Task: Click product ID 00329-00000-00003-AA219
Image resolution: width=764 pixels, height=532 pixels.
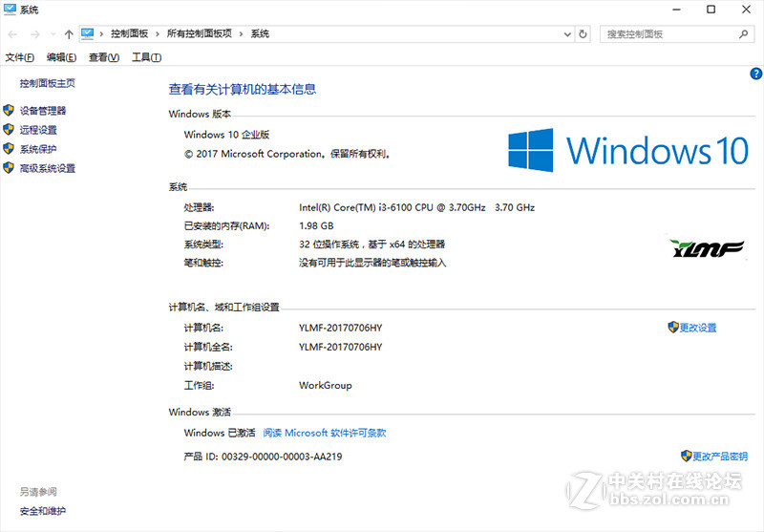Action: [x=282, y=457]
